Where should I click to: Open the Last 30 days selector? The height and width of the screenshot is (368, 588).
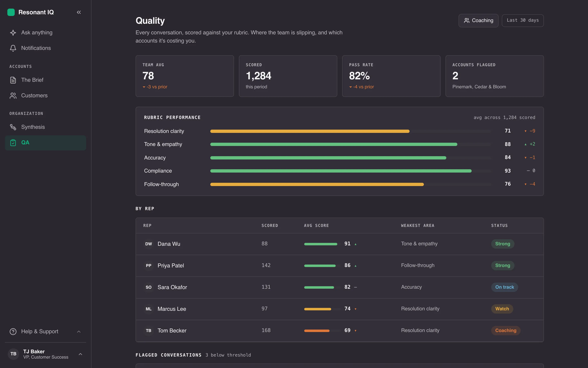pos(523,20)
